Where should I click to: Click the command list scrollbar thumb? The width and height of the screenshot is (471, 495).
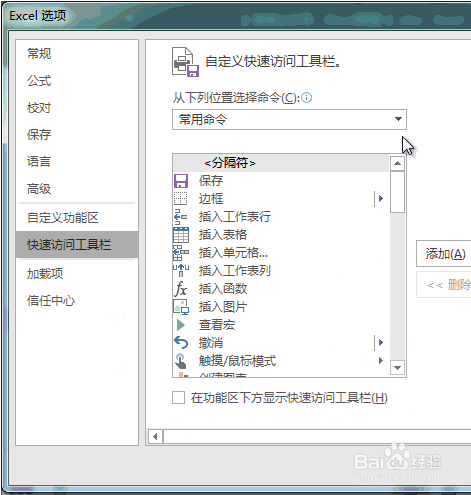click(397, 192)
